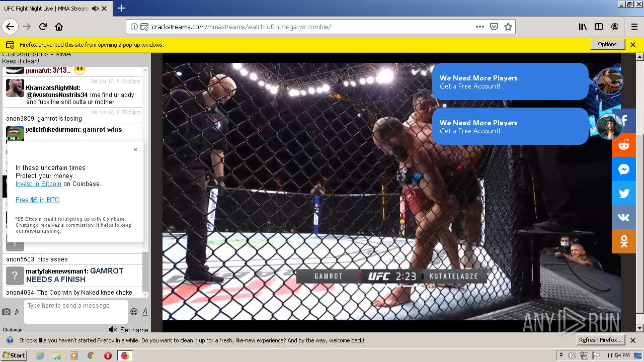
Task: Close the Coinbase ad popup
Action: click(135, 149)
